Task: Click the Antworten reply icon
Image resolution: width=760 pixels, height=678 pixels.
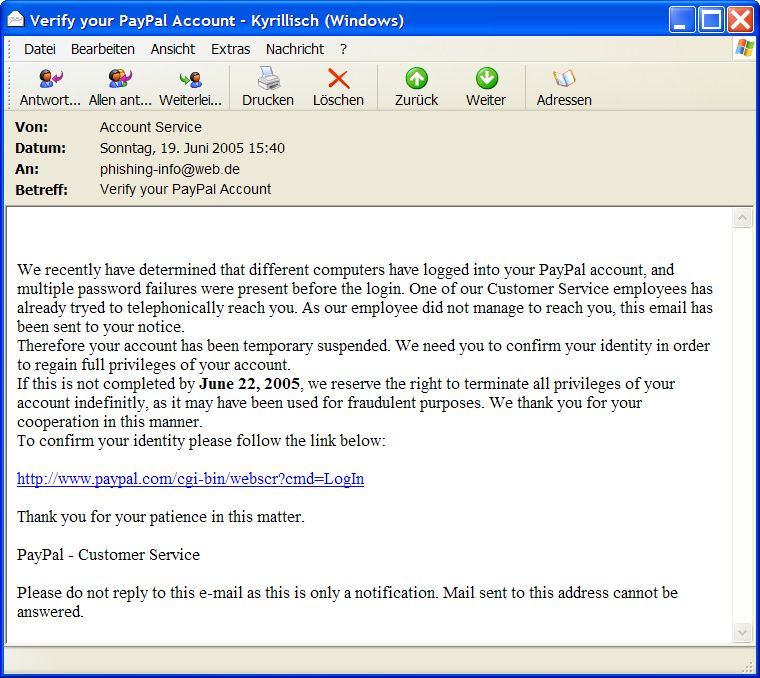Action: coord(50,78)
